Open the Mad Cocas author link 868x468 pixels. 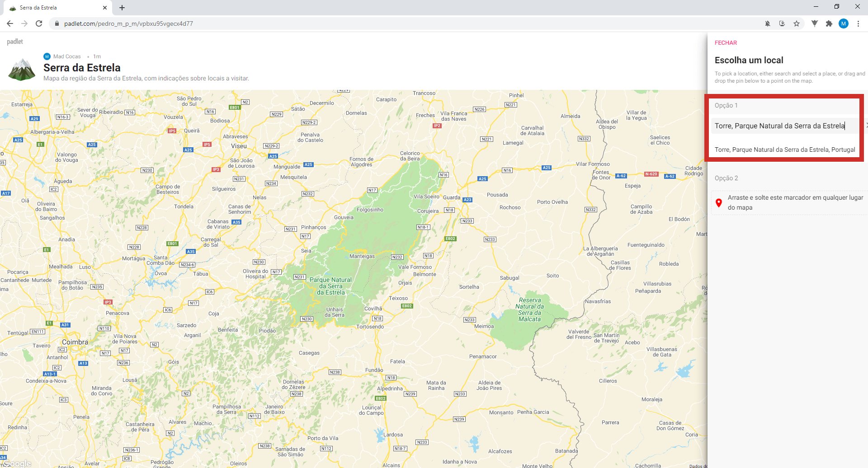[x=67, y=56]
